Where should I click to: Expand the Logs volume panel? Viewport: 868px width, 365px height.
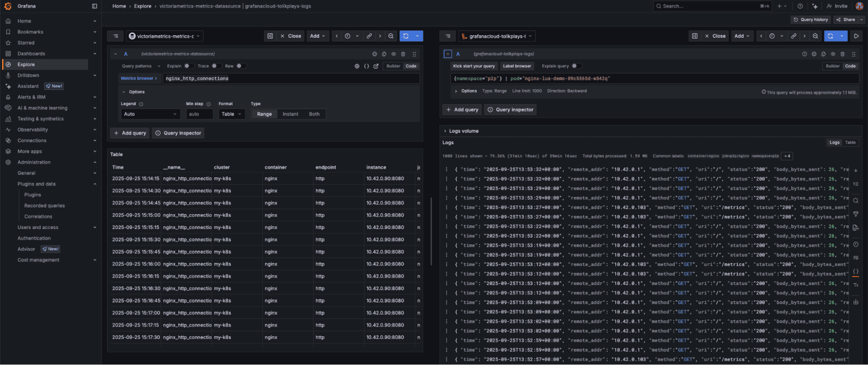pos(460,131)
